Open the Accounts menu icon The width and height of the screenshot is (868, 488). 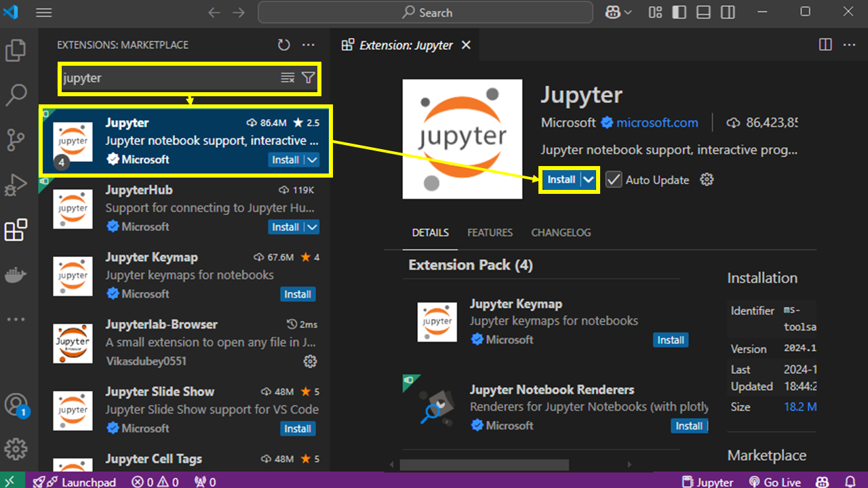16,405
